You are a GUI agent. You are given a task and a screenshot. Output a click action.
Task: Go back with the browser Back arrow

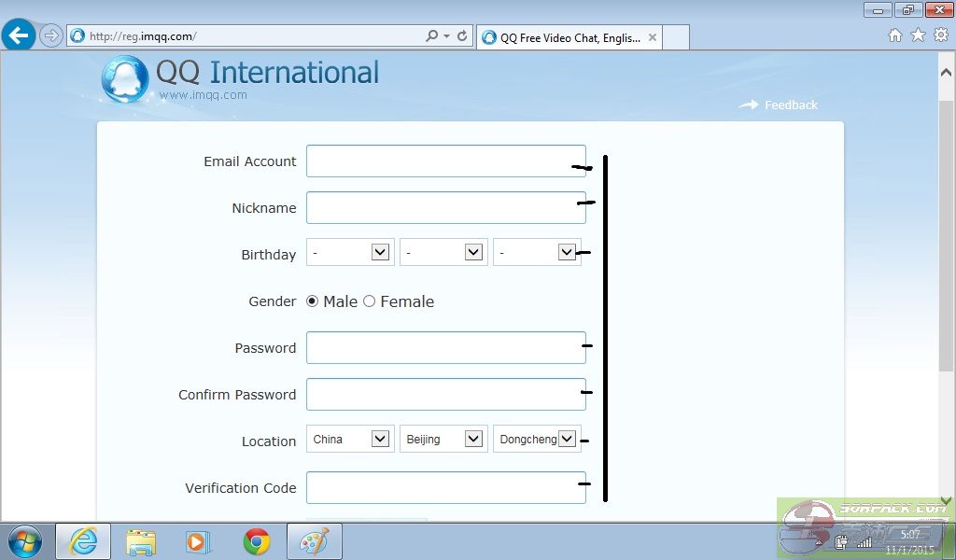[x=19, y=35]
